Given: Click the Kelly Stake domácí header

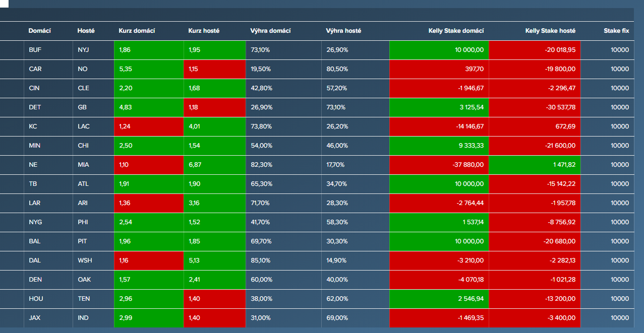Looking at the screenshot, I should 456,31.
